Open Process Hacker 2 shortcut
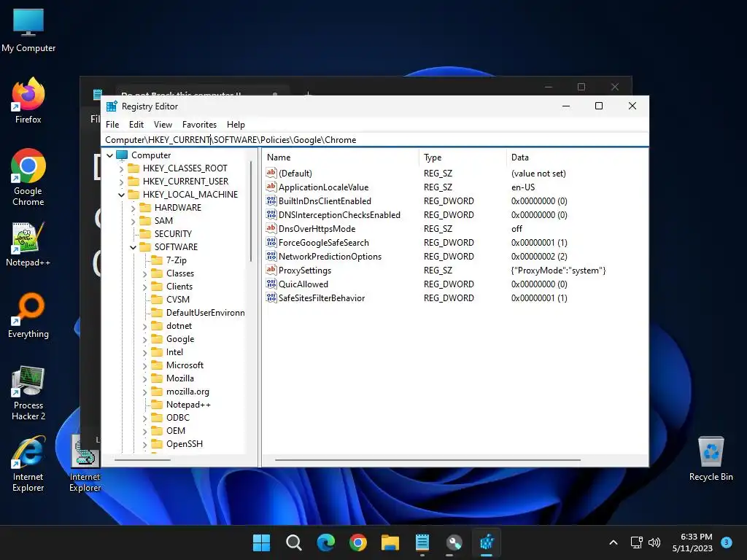 (x=28, y=393)
